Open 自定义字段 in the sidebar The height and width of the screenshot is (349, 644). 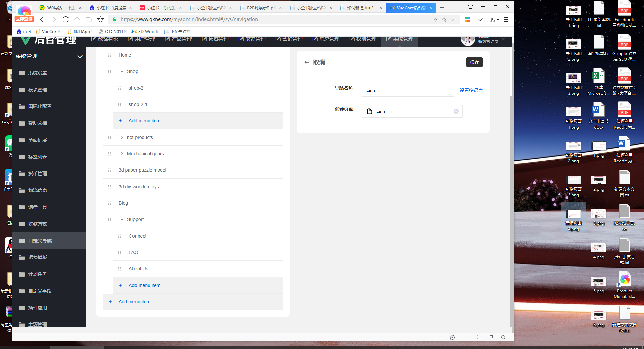click(x=40, y=291)
